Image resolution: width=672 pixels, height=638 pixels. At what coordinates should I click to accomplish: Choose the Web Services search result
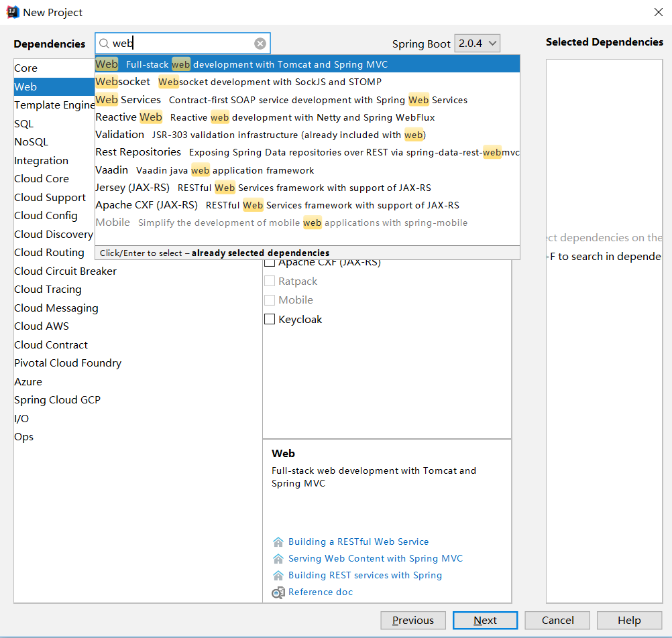pos(307,100)
